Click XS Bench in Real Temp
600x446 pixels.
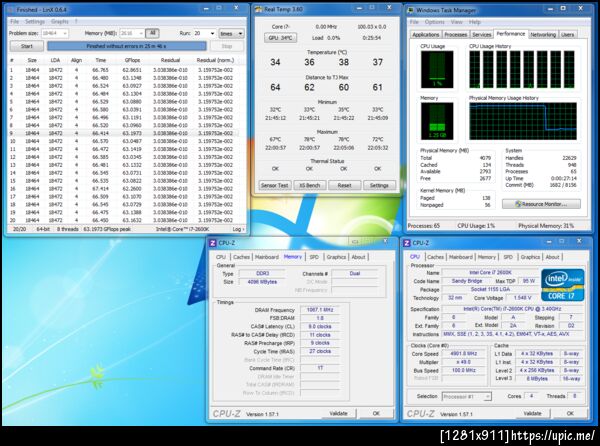point(309,185)
